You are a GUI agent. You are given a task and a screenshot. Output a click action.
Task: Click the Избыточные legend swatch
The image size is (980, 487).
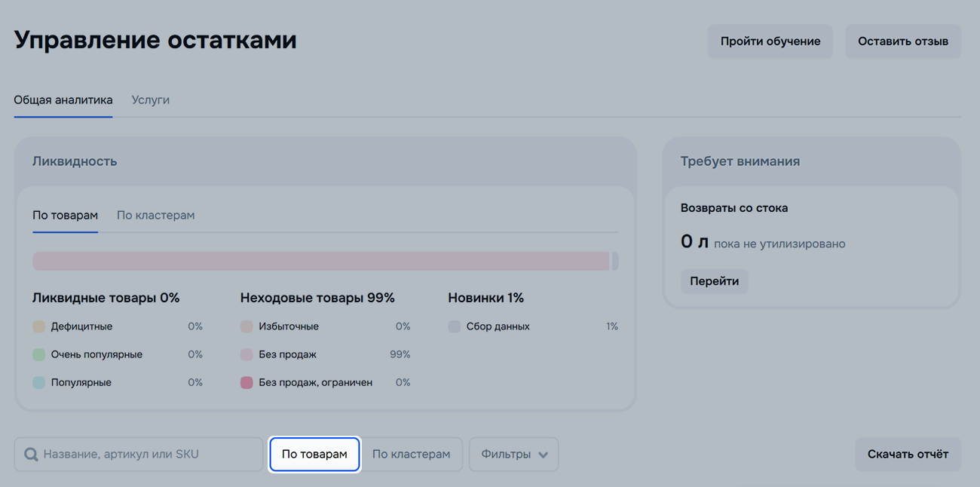pos(247,326)
